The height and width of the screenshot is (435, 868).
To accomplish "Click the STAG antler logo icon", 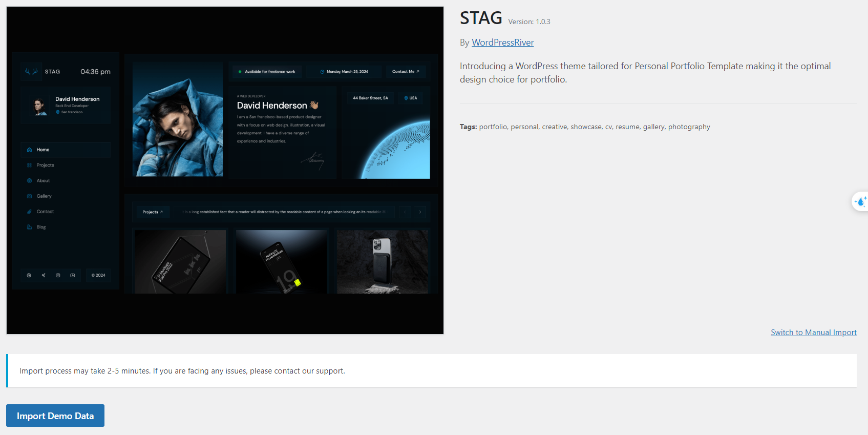I will [31, 72].
